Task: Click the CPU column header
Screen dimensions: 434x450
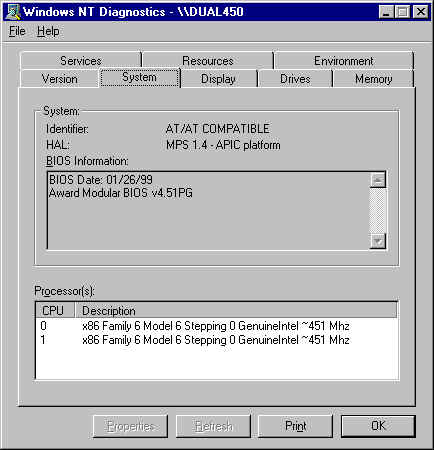Action: pos(55,310)
